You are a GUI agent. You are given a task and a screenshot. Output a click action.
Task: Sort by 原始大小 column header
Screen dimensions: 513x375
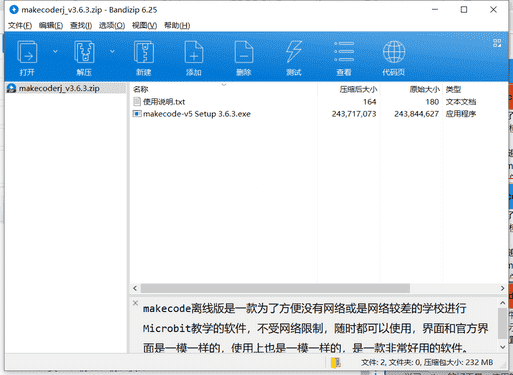(425, 89)
